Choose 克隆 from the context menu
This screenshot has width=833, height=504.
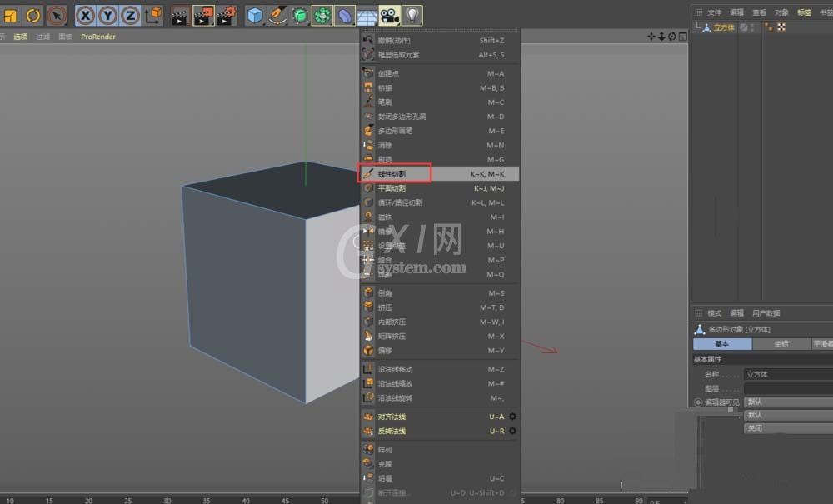click(439, 464)
